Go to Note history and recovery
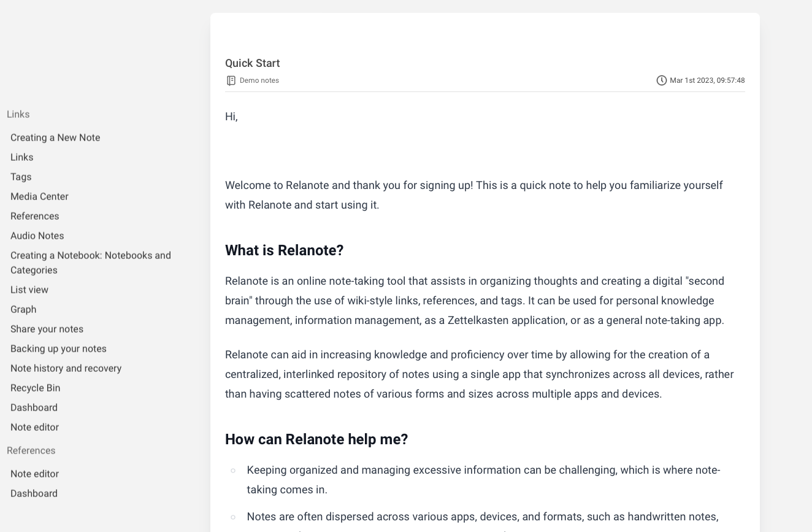 coord(66,368)
